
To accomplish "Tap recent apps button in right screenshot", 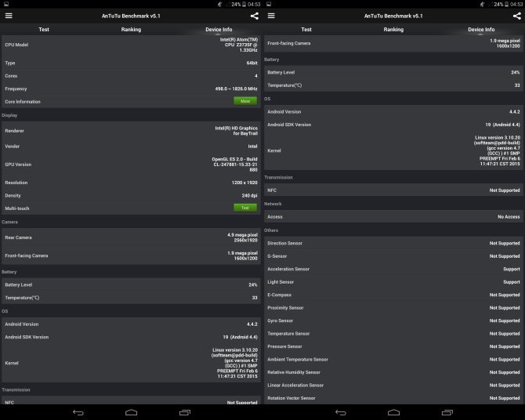I will 447,412.
